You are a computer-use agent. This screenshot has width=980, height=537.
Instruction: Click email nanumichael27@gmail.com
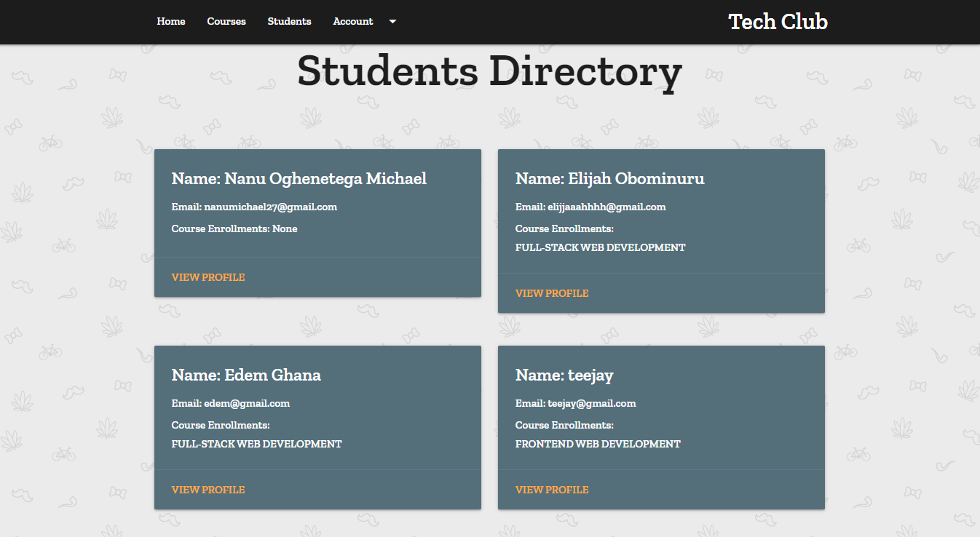[254, 207]
